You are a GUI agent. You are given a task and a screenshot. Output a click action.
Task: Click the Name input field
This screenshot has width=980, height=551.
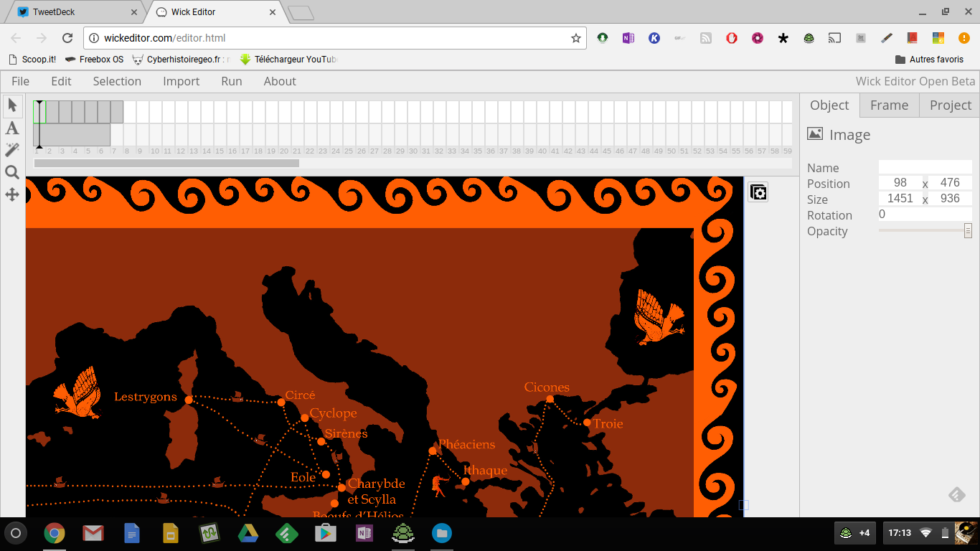[x=925, y=167]
